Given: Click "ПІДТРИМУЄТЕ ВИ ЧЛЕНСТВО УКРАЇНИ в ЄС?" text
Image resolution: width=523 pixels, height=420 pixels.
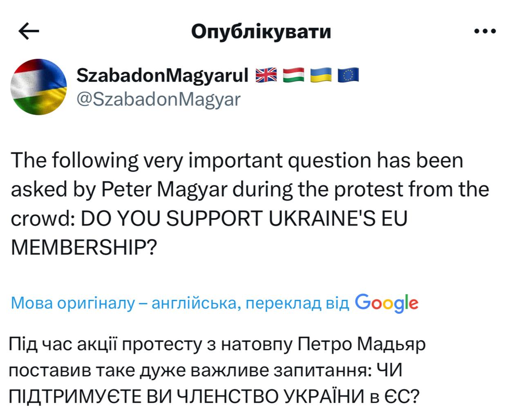Looking at the screenshot, I should point(214,395).
